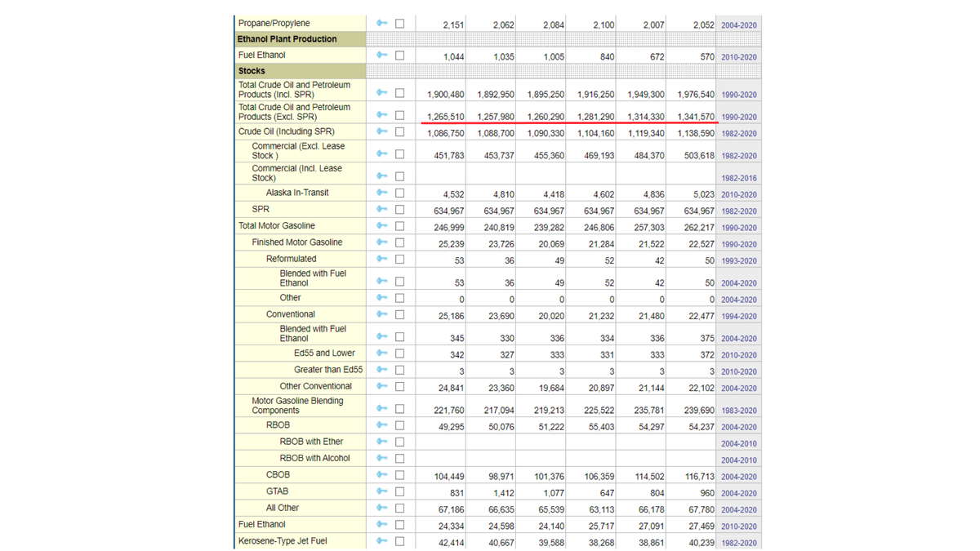Click the value 5,023 in the Alaska In-Transit row
The image size is (980, 551).
[704, 195]
